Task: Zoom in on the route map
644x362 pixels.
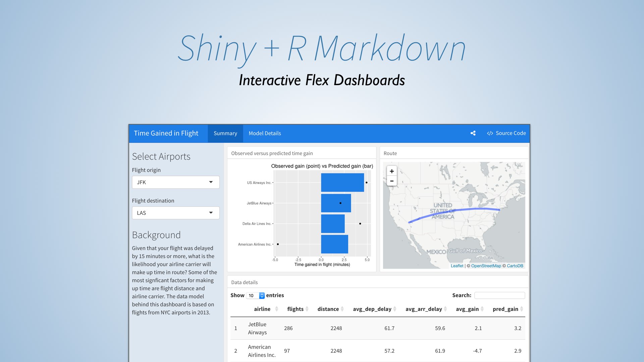Action: coord(391,171)
